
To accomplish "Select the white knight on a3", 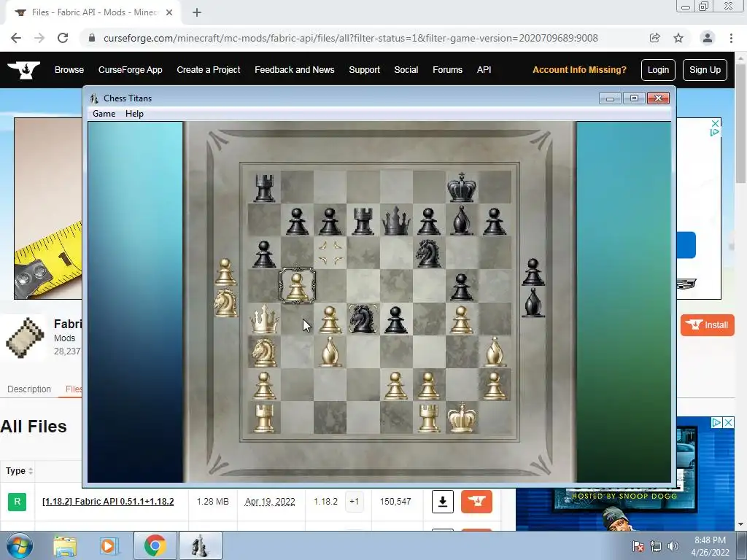I will coord(264,352).
